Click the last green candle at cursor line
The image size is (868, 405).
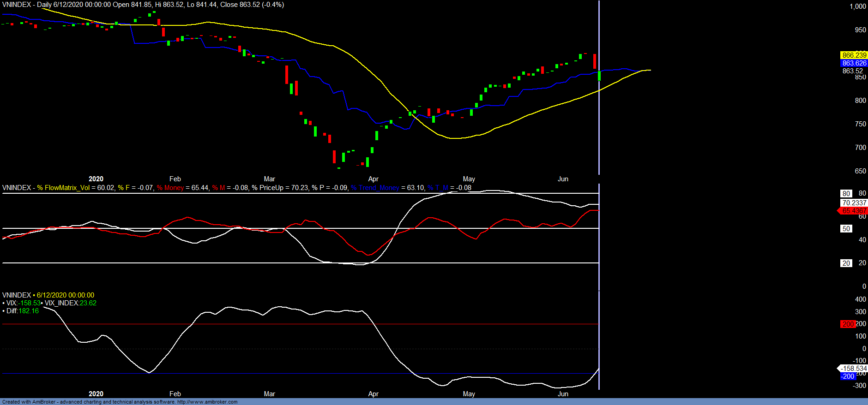pos(599,76)
